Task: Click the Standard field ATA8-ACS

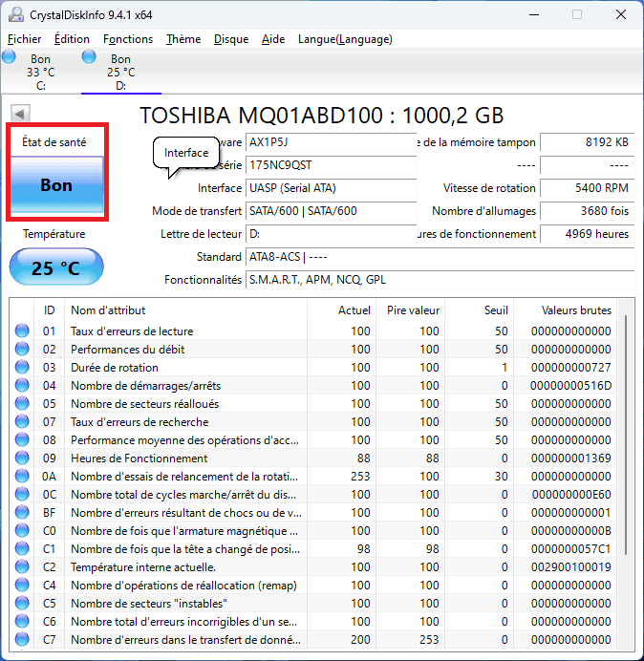Action: click(x=440, y=257)
